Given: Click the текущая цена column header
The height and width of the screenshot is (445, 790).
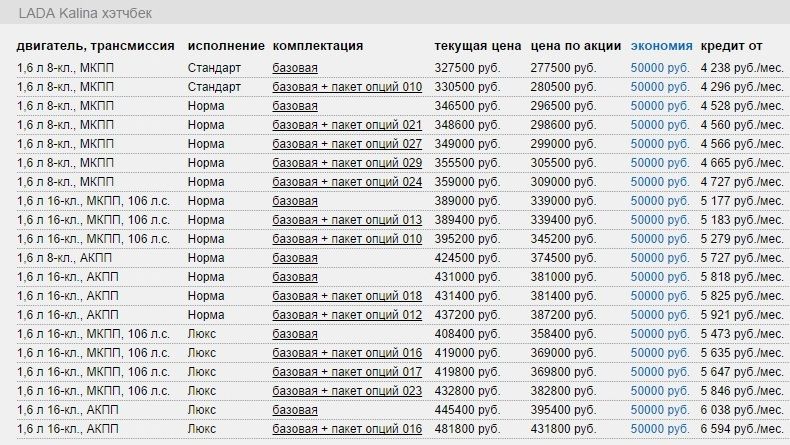Looking at the screenshot, I should click(478, 46).
